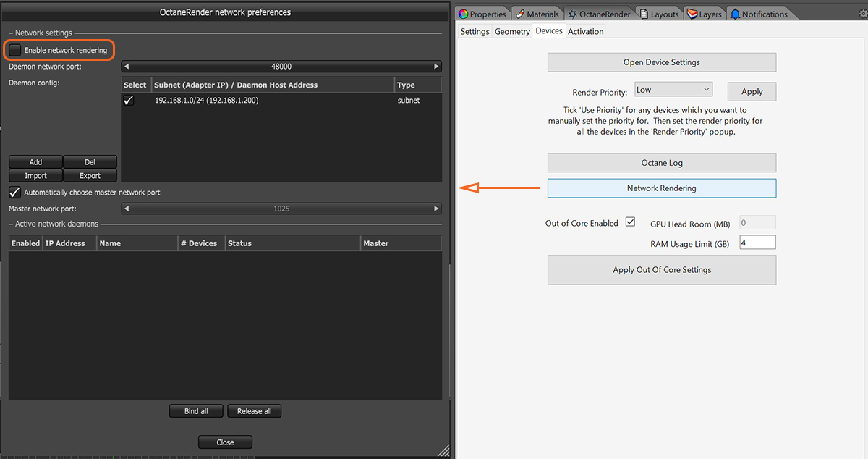Switch to the Geometry sub-tab
This screenshot has width=868, height=459.
point(512,31)
